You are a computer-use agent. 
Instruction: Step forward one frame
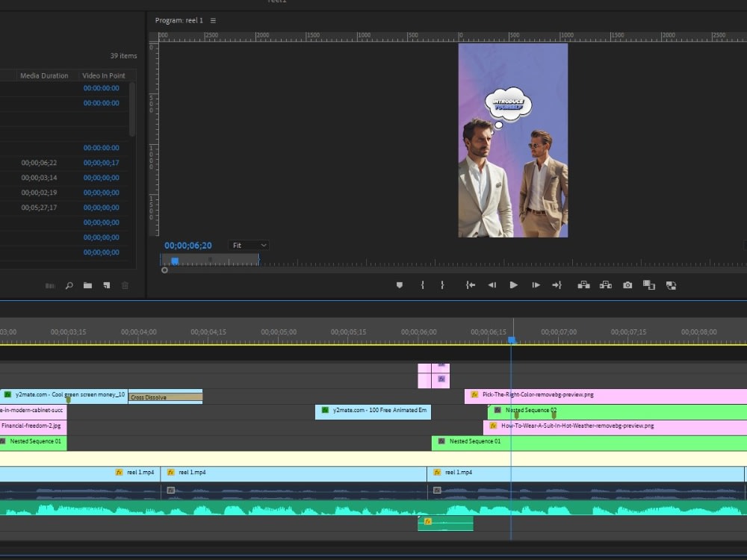pyautogui.click(x=536, y=285)
